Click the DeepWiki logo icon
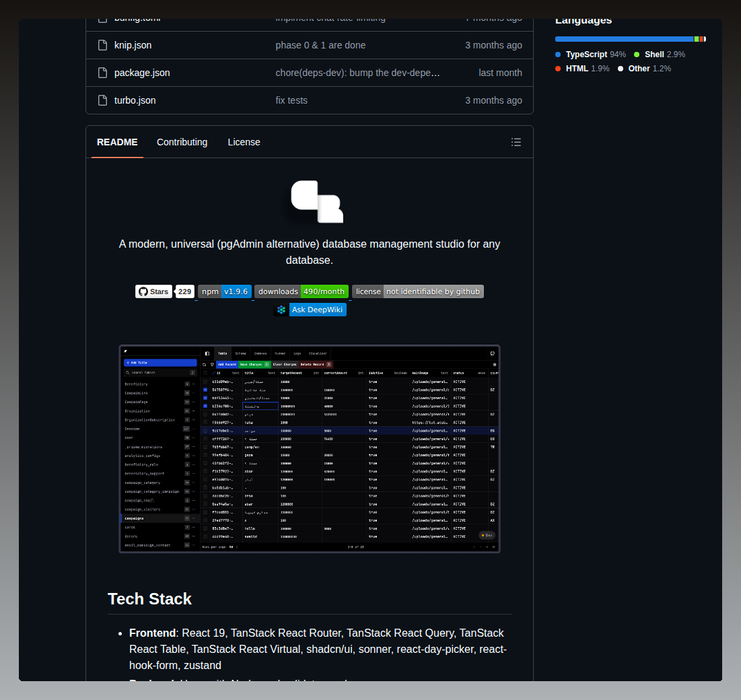This screenshot has width=741, height=700. [x=281, y=310]
